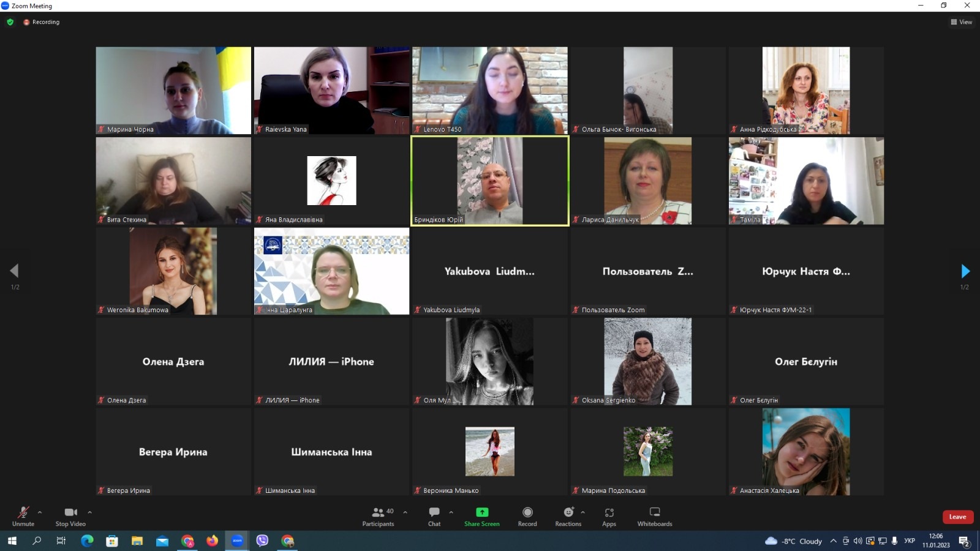
Task: Click the name label Вита Стехина
Action: coord(127,220)
